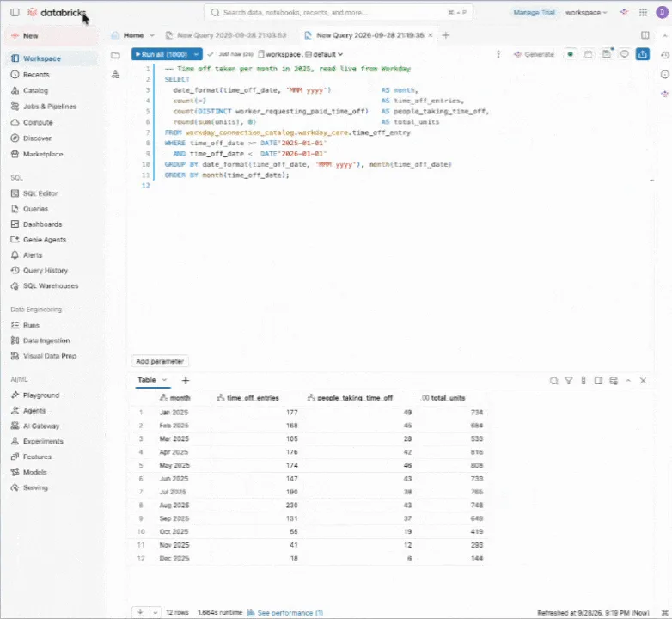The height and width of the screenshot is (619, 672).
Task: Expand the Table tab dropdown arrow
Action: (164, 380)
